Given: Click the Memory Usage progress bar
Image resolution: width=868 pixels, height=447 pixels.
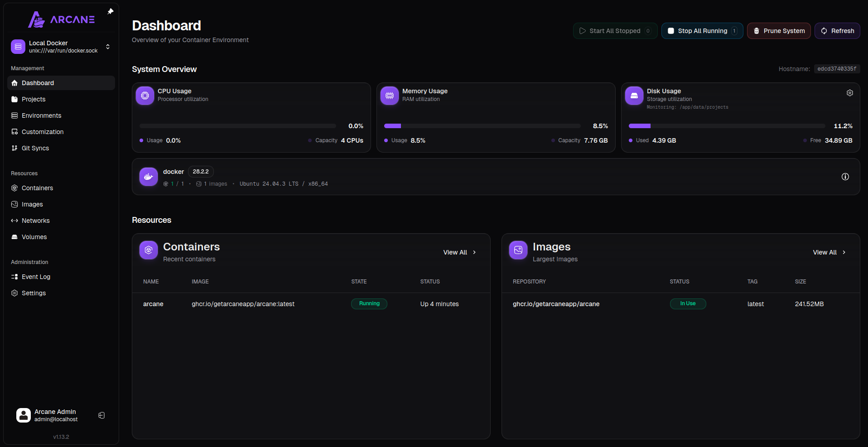Looking at the screenshot, I should pyautogui.click(x=482, y=126).
